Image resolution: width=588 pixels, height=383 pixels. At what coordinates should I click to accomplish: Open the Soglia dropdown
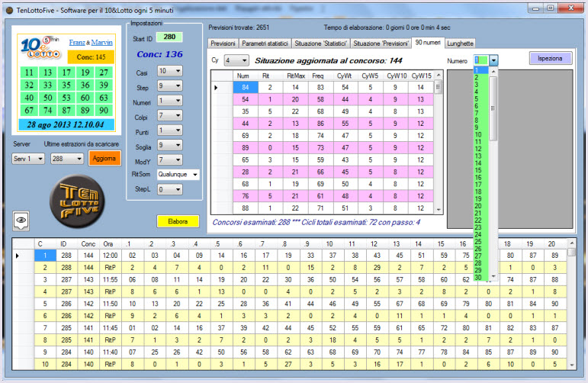coord(170,145)
